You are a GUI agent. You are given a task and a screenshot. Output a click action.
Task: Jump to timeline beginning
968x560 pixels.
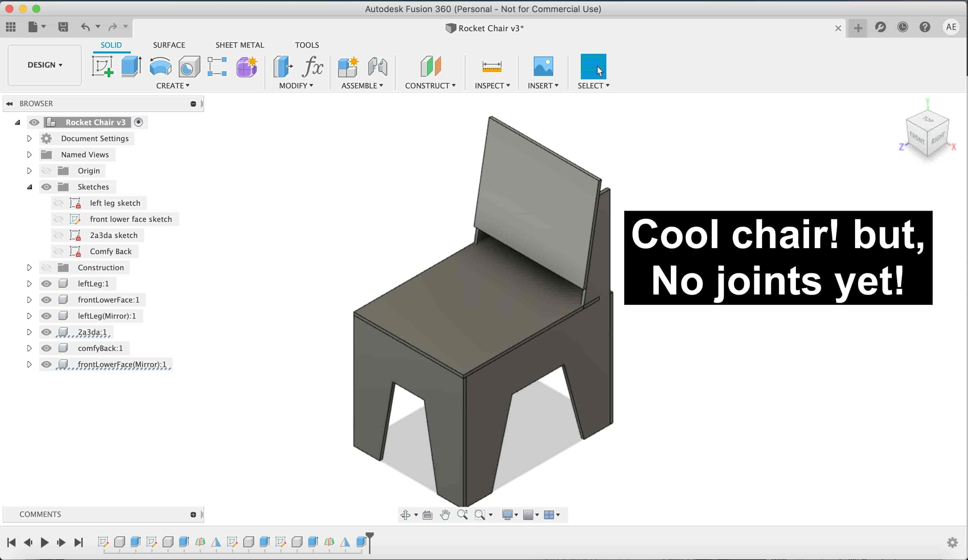point(11,542)
